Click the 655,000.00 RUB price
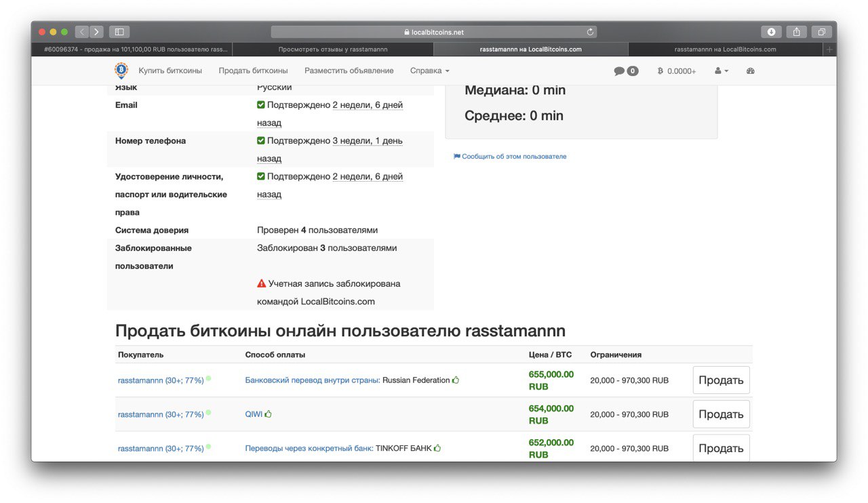The height and width of the screenshot is (503, 868). pos(551,380)
